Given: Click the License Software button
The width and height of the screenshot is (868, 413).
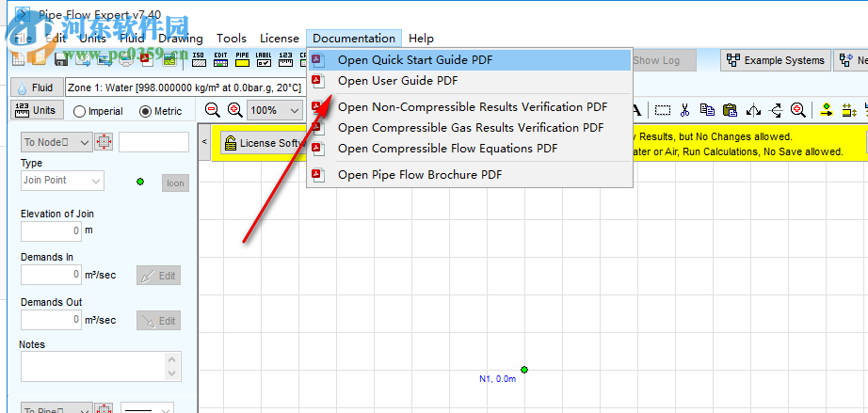Looking at the screenshot, I should [264, 143].
